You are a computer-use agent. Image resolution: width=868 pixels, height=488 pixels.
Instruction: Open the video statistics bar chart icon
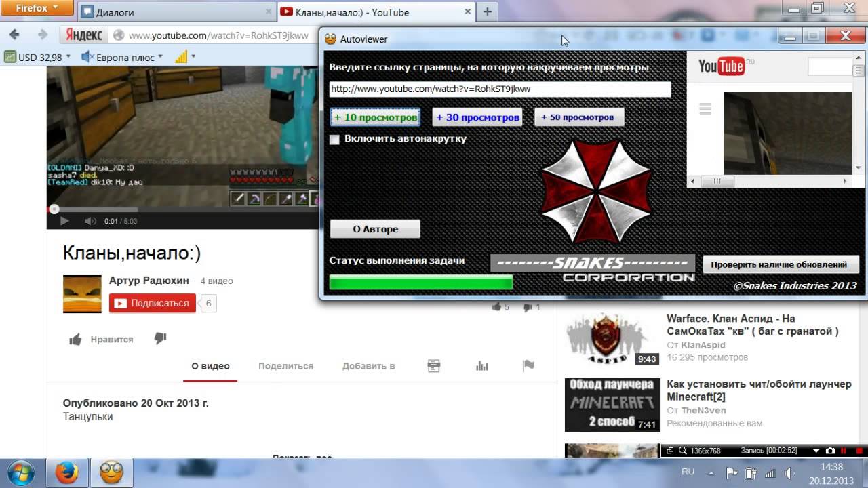482,366
